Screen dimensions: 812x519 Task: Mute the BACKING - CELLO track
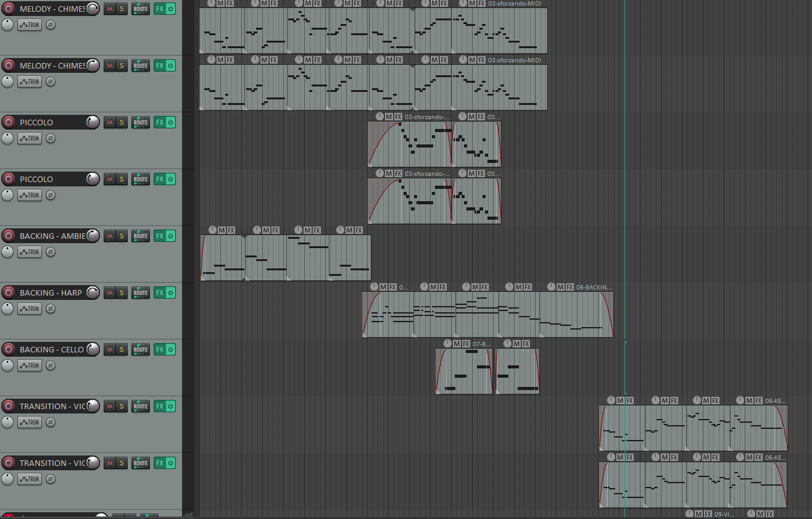coord(109,349)
